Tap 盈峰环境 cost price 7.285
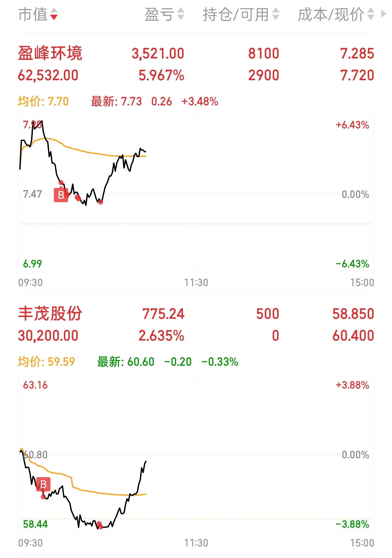The width and height of the screenshot is (392, 558). [x=357, y=53]
